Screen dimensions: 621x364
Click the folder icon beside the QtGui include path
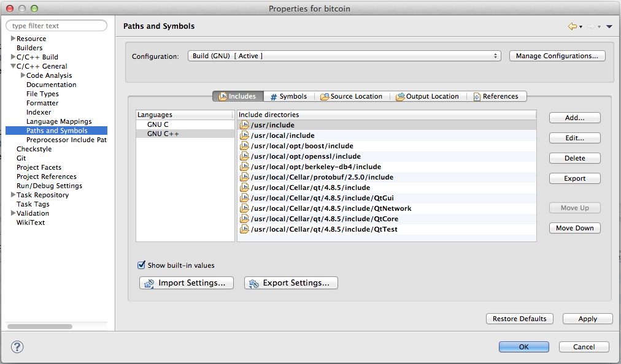click(x=244, y=198)
